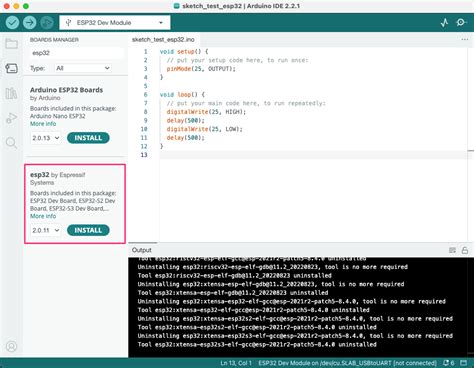The width and height of the screenshot is (474, 368).
Task: Click the Output panel title
Action: [x=141, y=250]
